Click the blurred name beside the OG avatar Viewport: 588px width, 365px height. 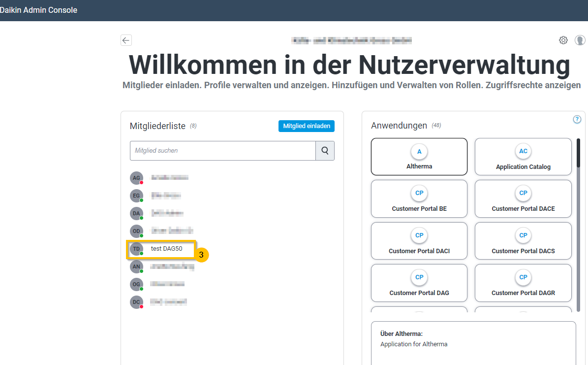(x=167, y=284)
